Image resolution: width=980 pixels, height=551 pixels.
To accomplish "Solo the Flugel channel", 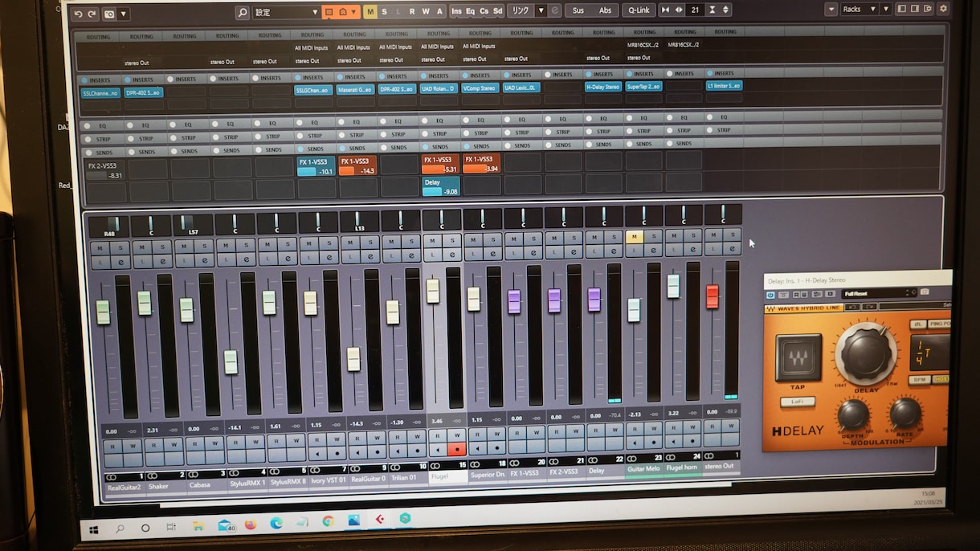I will tap(453, 240).
